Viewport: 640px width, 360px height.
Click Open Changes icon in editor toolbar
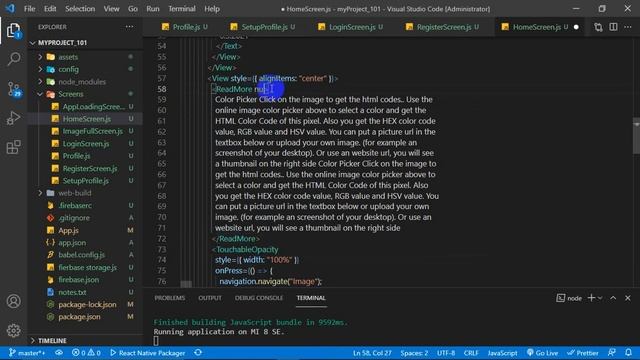tap(598, 27)
